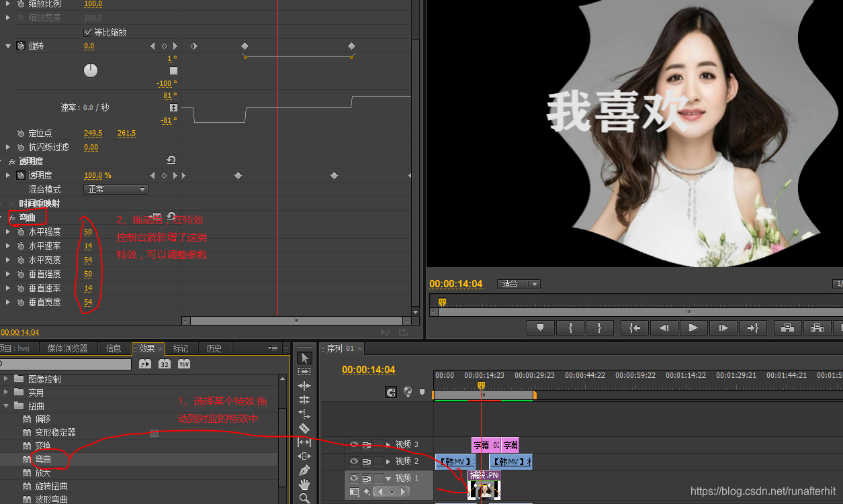This screenshot has width=843, height=504.
Task: Toggle stopwatch for 定位点
Action: (x=21, y=133)
